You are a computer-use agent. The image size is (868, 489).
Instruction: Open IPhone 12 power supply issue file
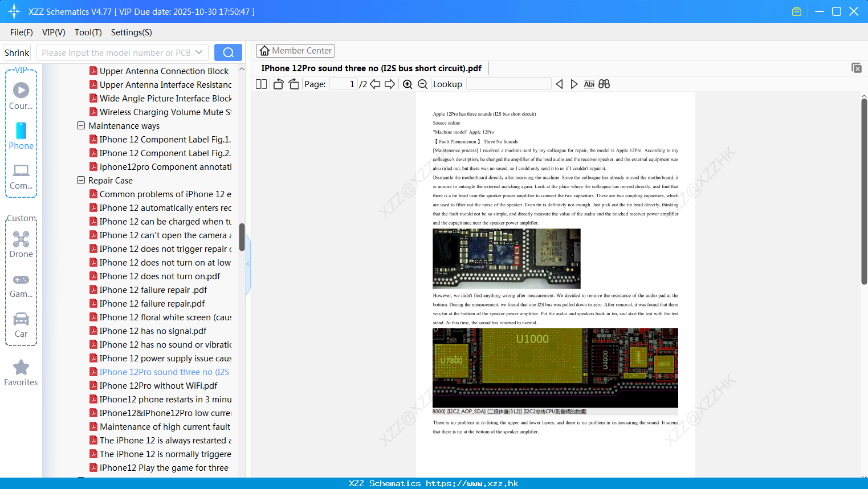click(161, 358)
